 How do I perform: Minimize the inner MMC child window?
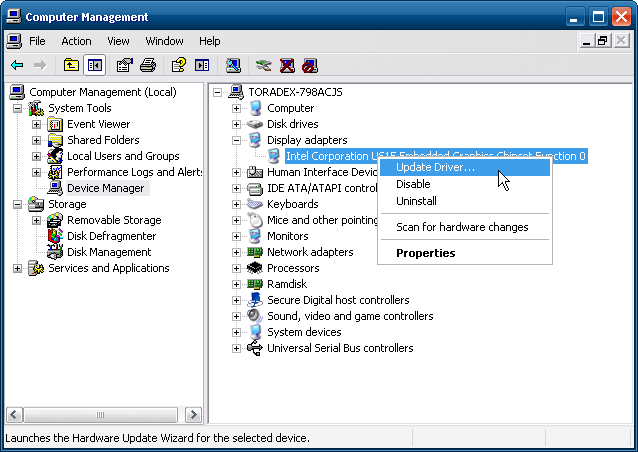586,41
